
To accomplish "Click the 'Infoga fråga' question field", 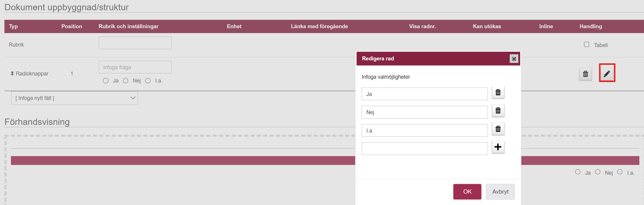I will (x=135, y=67).
